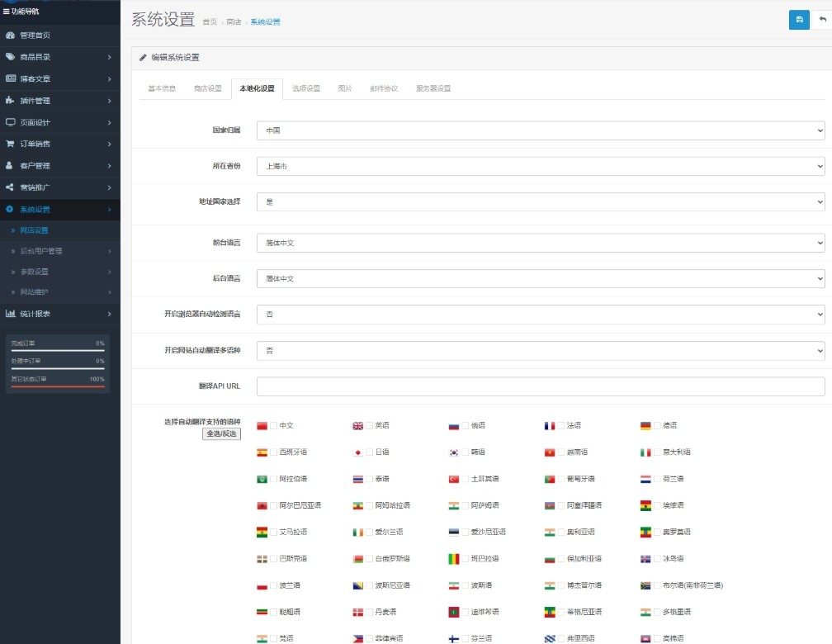Viewport: 832px width, 644px height.
Task: Tick the 冰岛语 checkbox
Action: point(657,558)
